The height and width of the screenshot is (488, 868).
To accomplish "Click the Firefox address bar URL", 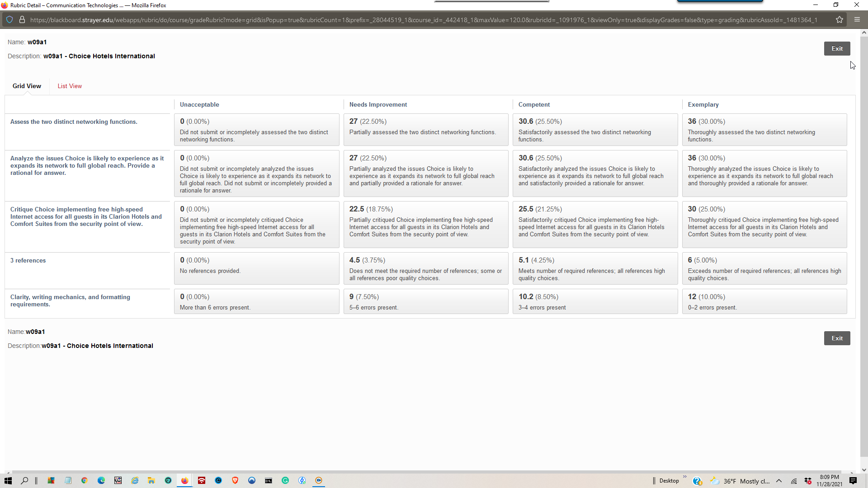I will click(x=424, y=20).
